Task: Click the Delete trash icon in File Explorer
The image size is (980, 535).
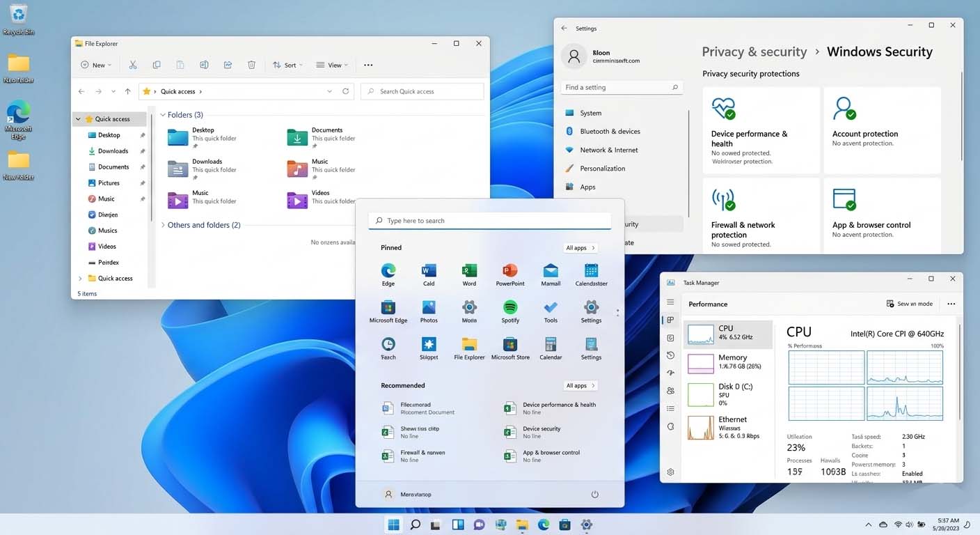Action: click(x=251, y=65)
